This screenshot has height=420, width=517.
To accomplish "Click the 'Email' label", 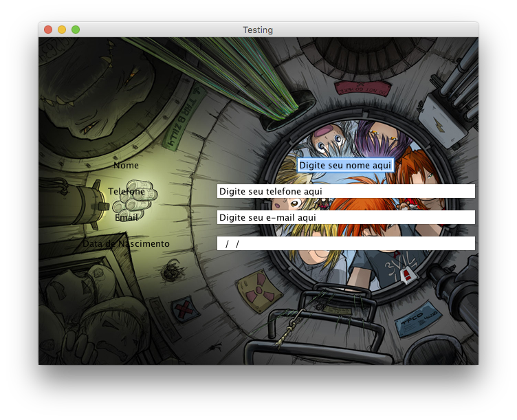I will click(126, 218).
